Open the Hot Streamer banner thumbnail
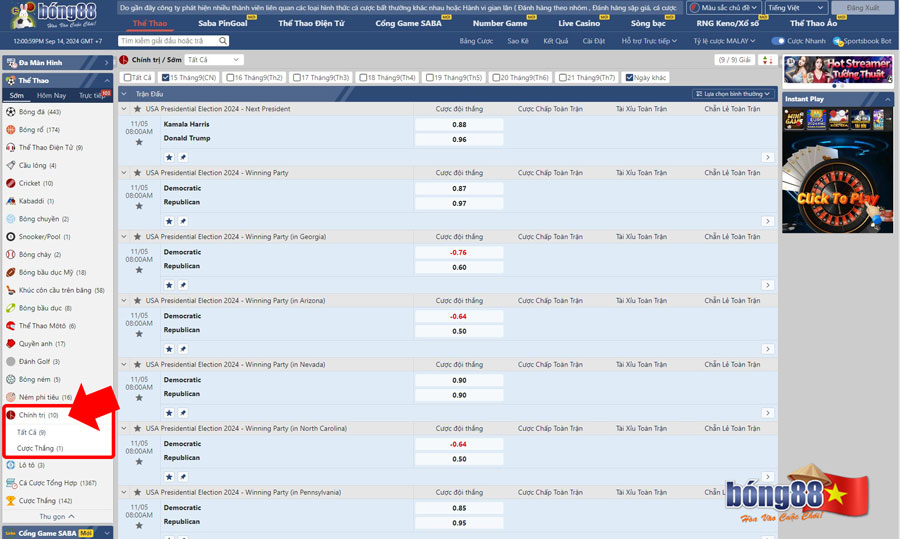Screen dimensions: 900x539 (837, 70)
